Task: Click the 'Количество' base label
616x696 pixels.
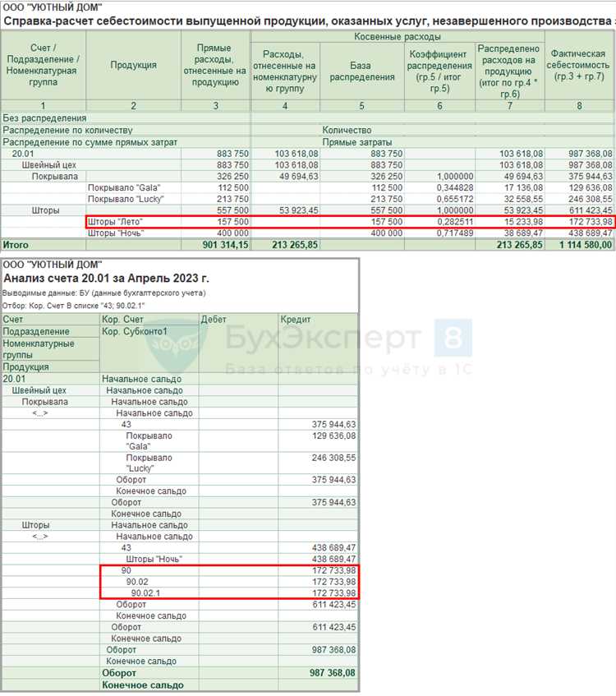Action: click(x=347, y=130)
